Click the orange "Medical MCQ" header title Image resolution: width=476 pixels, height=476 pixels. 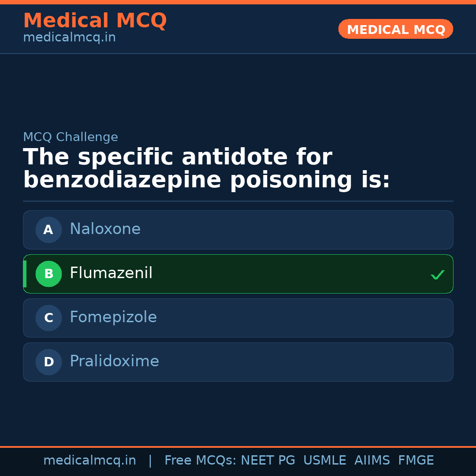[95, 21]
